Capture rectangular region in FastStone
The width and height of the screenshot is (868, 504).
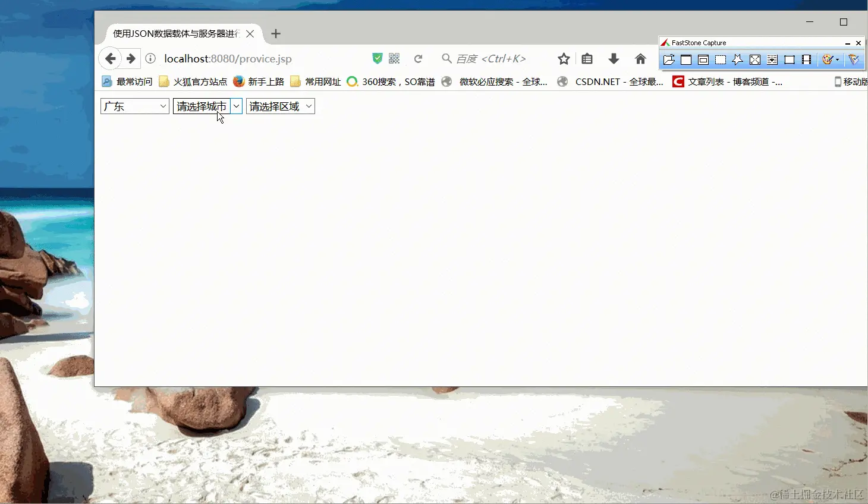pos(721,59)
